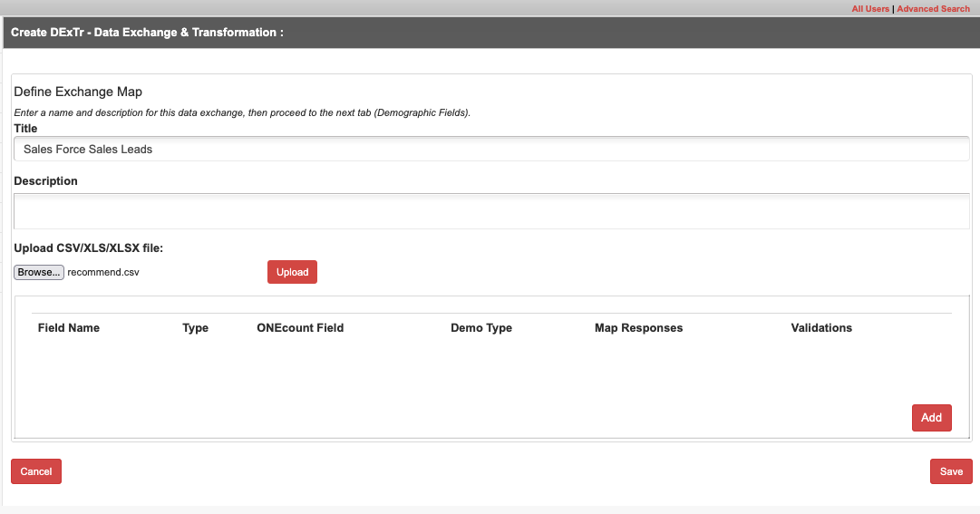Focus the Title input field

(x=491, y=149)
